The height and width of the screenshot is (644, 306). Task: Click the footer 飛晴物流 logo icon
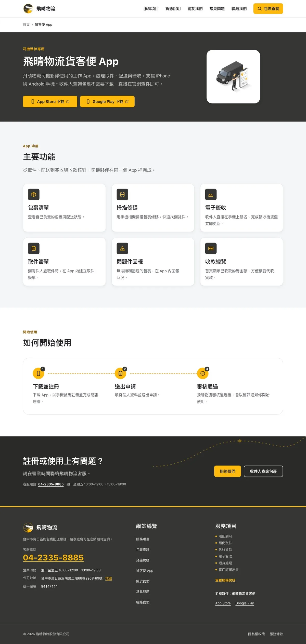coord(28,527)
